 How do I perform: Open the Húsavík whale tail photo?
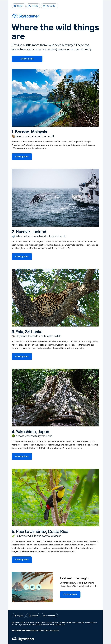click(x=55, y=198)
